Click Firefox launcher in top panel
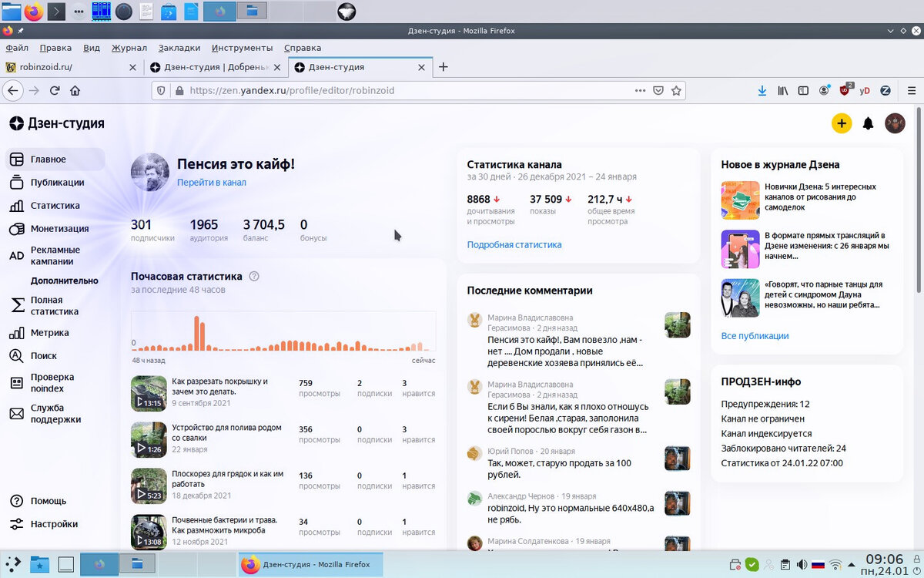The image size is (924, 578). (34, 12)
